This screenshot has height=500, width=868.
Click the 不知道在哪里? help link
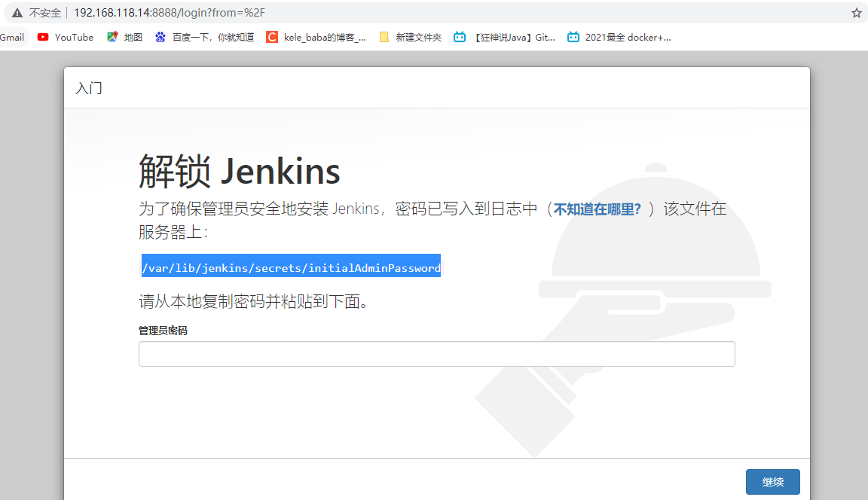pos(598,209)
